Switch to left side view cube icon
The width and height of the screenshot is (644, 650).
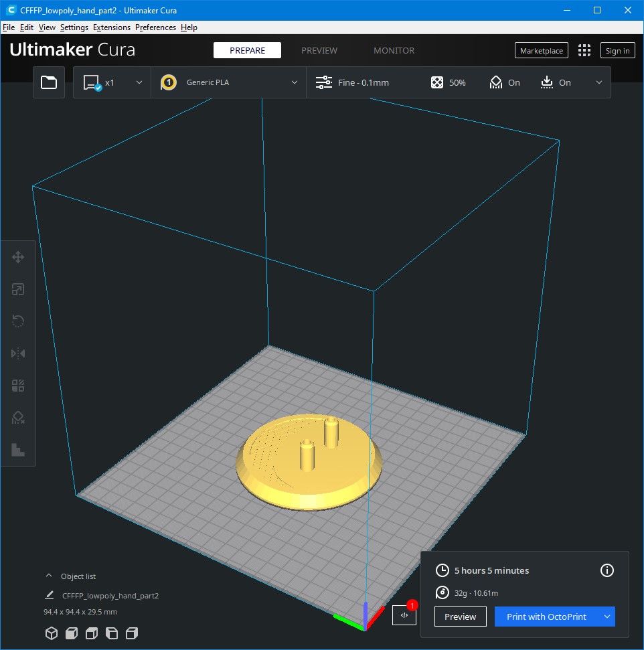(112, 633)
